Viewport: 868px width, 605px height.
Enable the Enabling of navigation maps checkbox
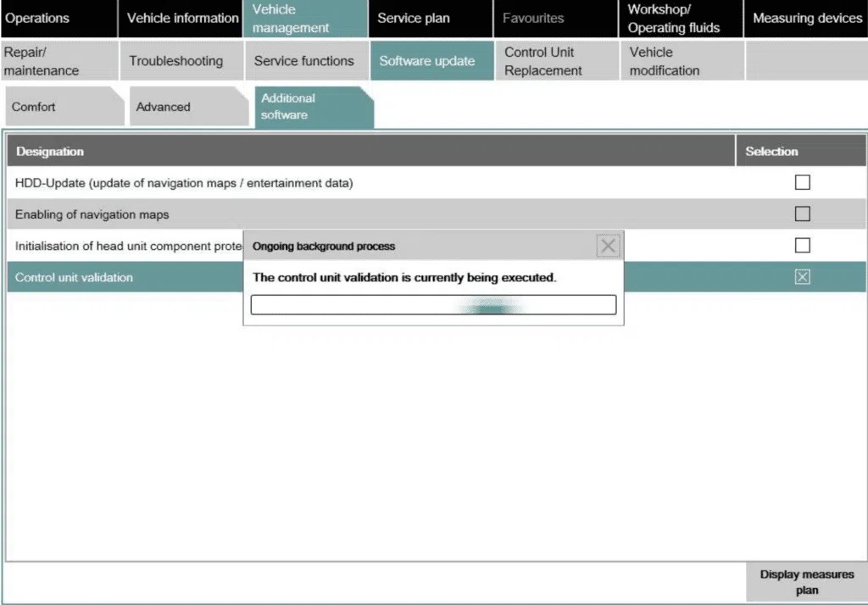[802, 214]
